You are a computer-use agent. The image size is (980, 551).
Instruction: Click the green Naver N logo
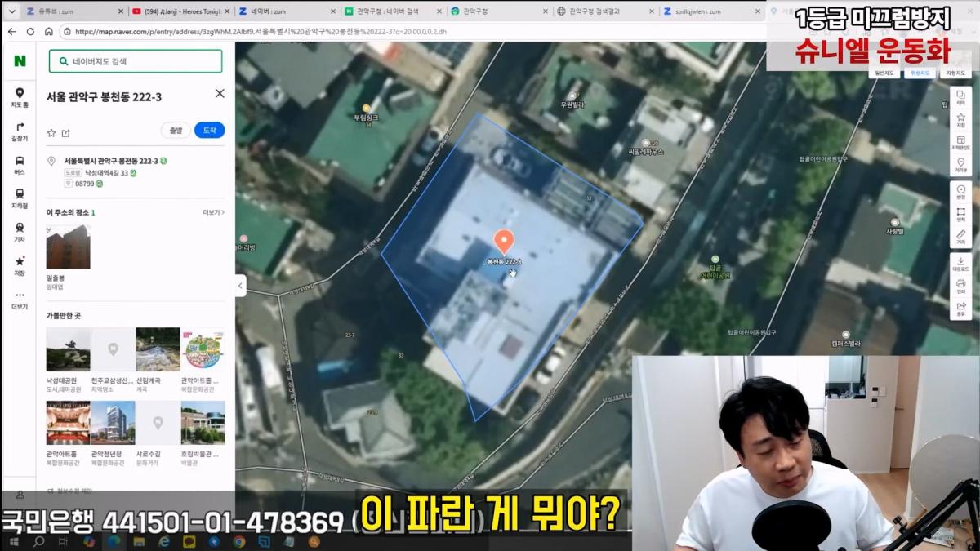pyautogui.click(x=19, y=60)
